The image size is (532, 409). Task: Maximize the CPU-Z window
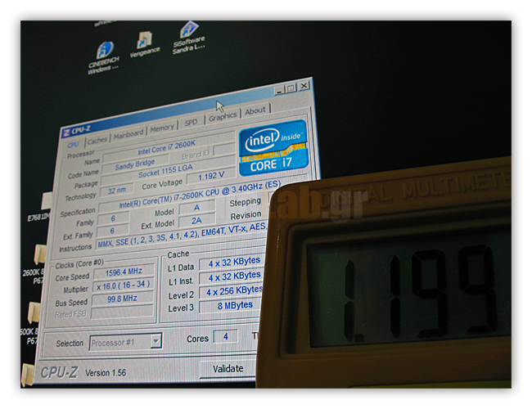pyautogui.click(x=291, y=88)
